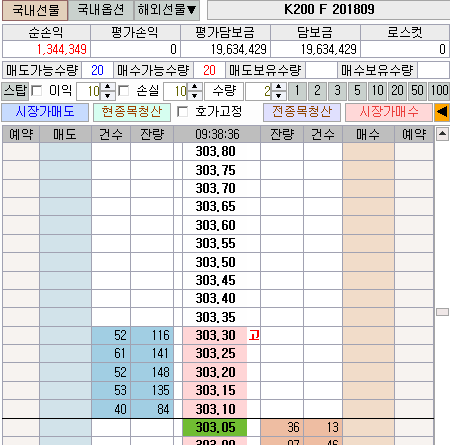Set quantity with the 5 button
The height and width of the screenshot is (445, 450).
pyautogui.click(x=357, y=91)
